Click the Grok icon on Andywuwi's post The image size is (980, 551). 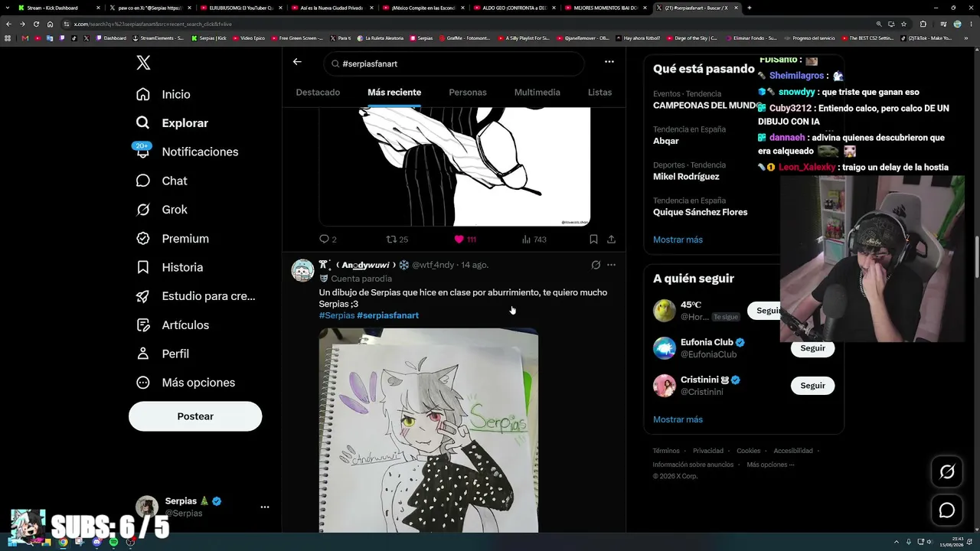[596, 265]
